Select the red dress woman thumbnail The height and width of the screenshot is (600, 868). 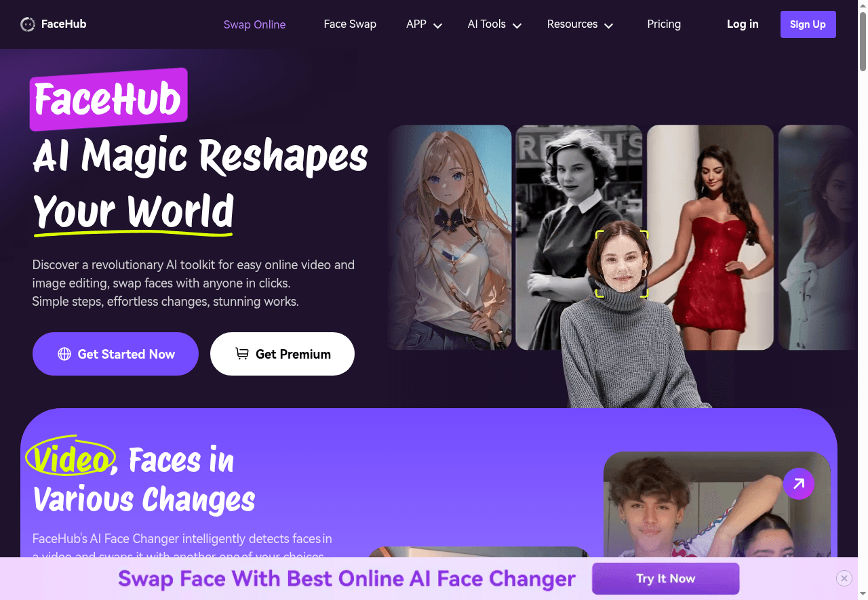pos(710,237)
